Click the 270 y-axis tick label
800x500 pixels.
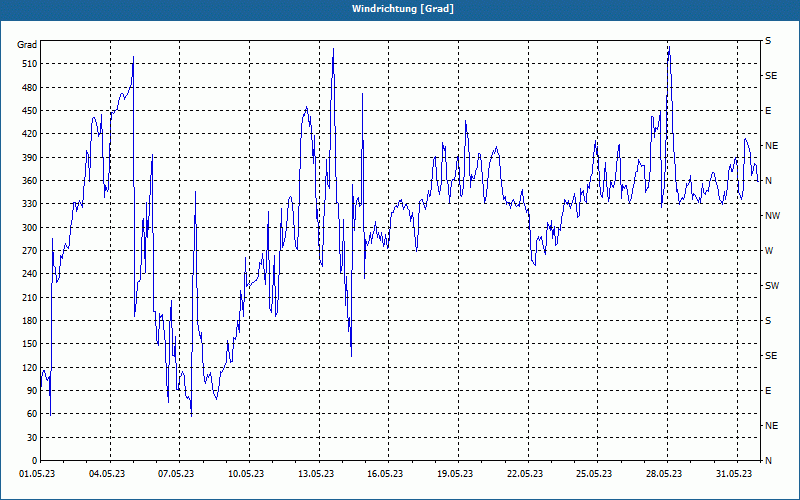(29, 251)
